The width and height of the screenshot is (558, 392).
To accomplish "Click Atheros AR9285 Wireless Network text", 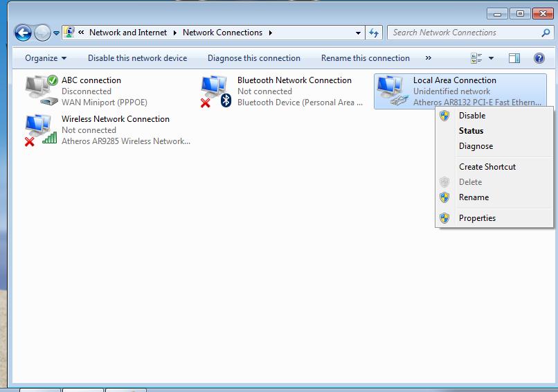I will [x=125, y=141].
